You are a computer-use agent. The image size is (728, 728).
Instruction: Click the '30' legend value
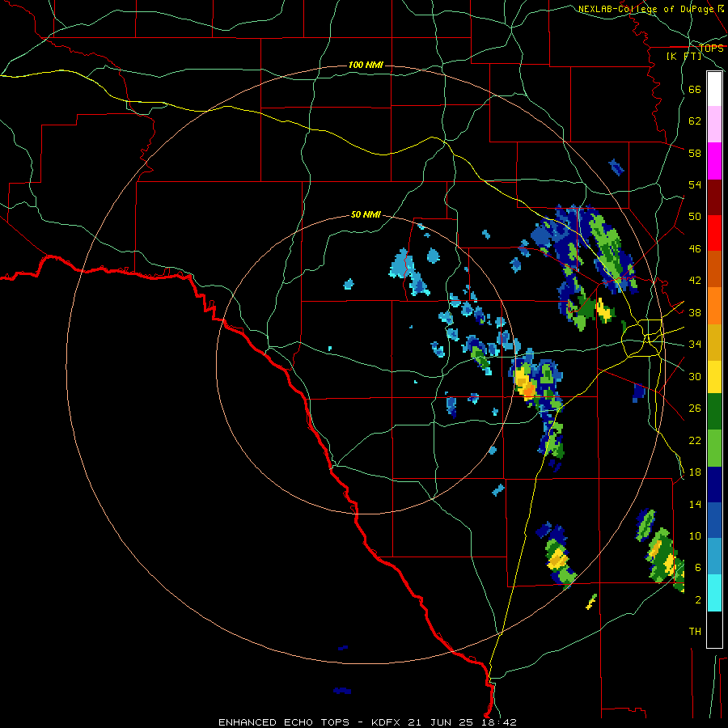pos(695,376)
